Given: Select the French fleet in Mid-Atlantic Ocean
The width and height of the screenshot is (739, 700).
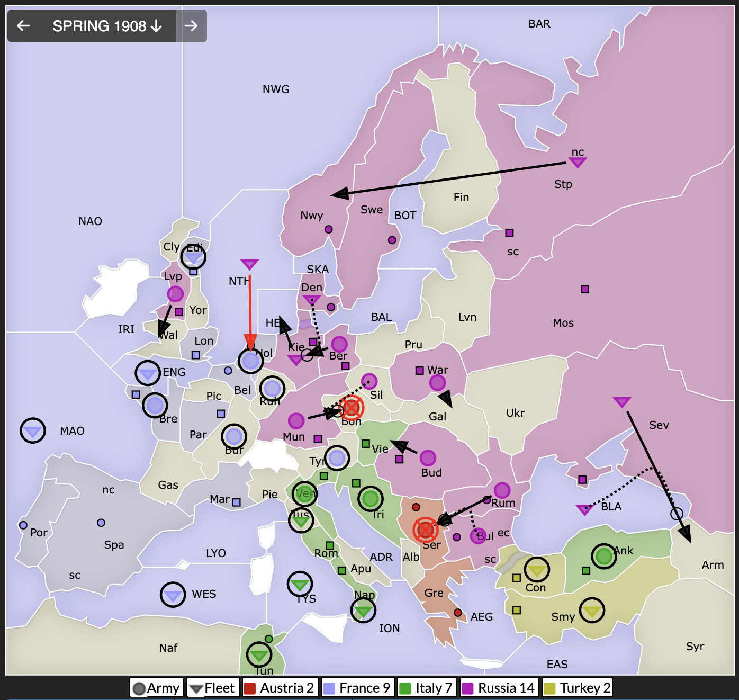Looking at the screenshot, I should (33, 430).
